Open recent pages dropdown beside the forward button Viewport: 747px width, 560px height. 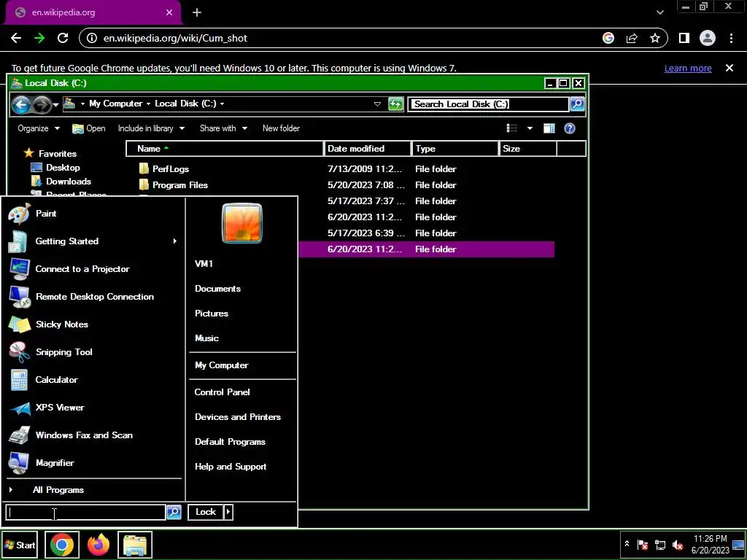[x=55, y=104]
